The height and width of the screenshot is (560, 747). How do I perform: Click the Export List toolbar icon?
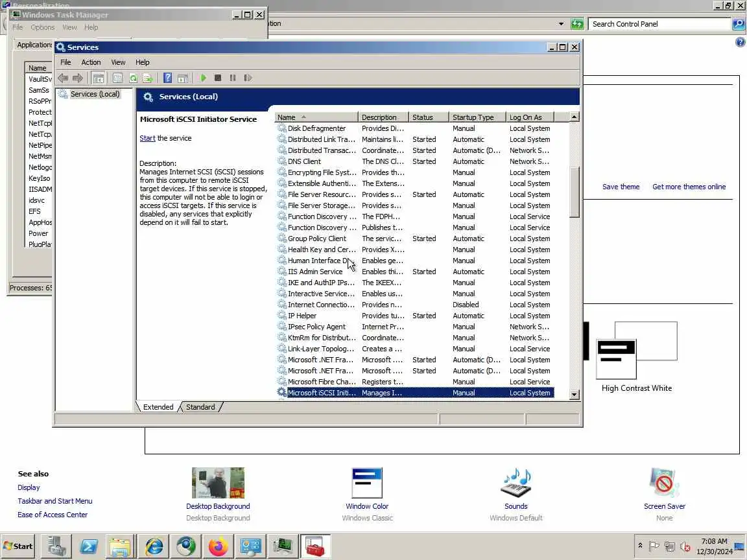click(x=148, y=78)
